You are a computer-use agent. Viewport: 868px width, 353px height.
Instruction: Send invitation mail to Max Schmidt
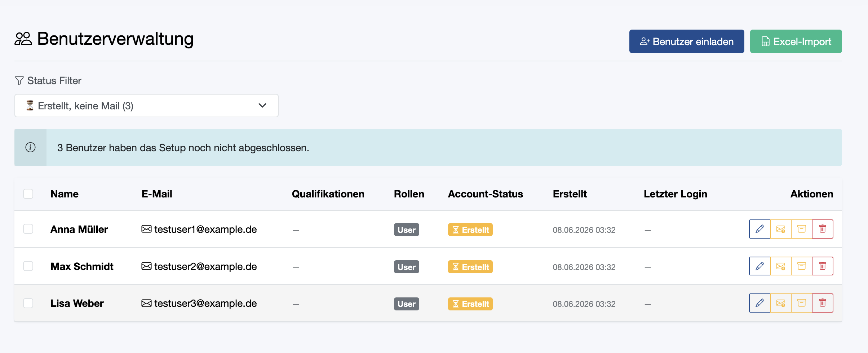click(780, 266)
